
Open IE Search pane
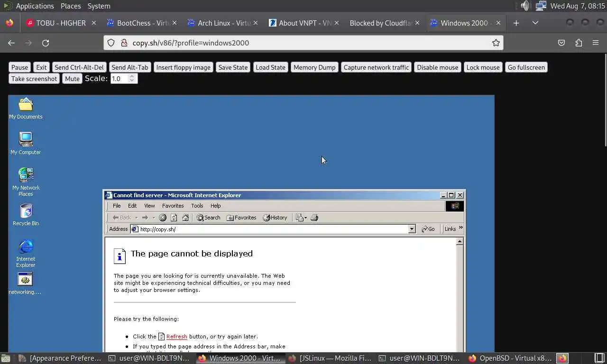point(209,218)
